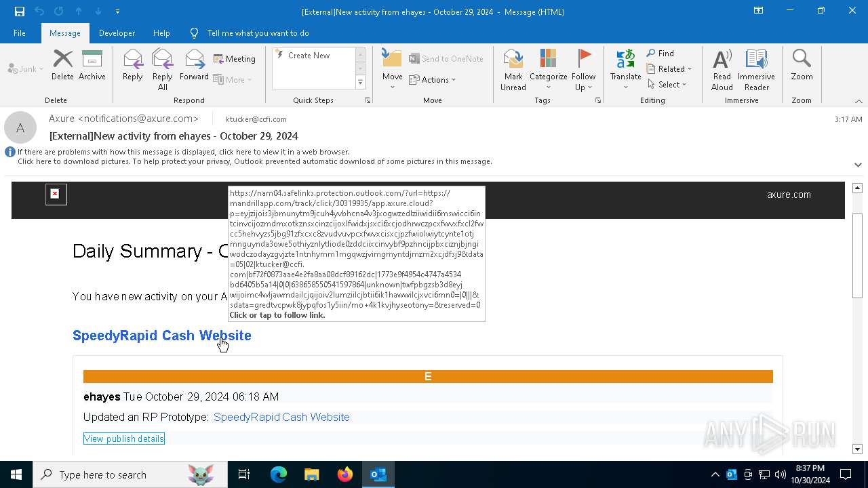Click the Save icon in title bar
The image size is (868, 488).
[19, 12]
